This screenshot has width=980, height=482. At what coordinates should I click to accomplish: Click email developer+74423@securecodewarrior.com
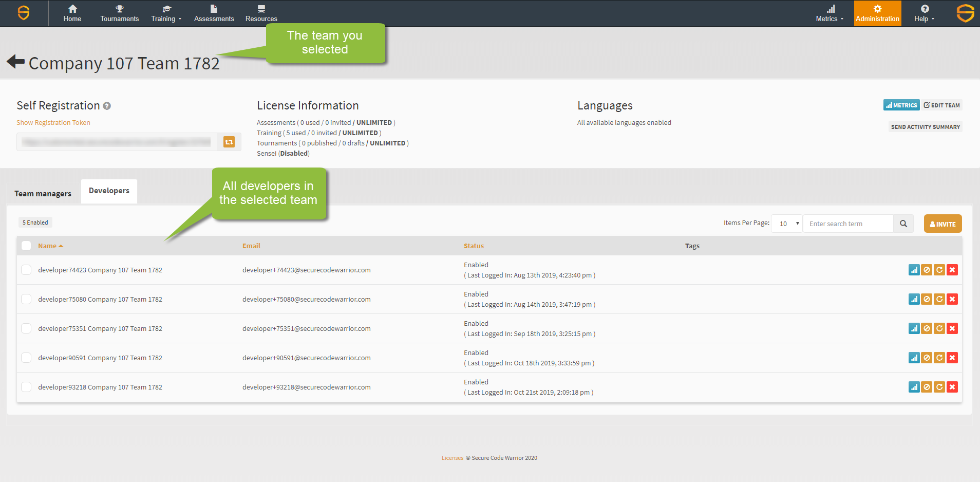tap(307, 270)
